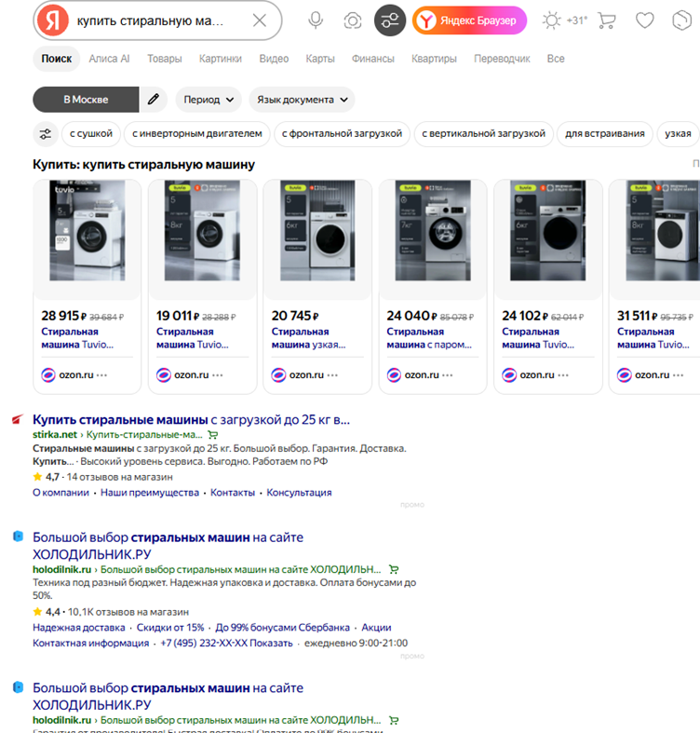Select 'с инверторным двигателем' filter chip
This screenshot has width=700, height=733.
(196, 134)
